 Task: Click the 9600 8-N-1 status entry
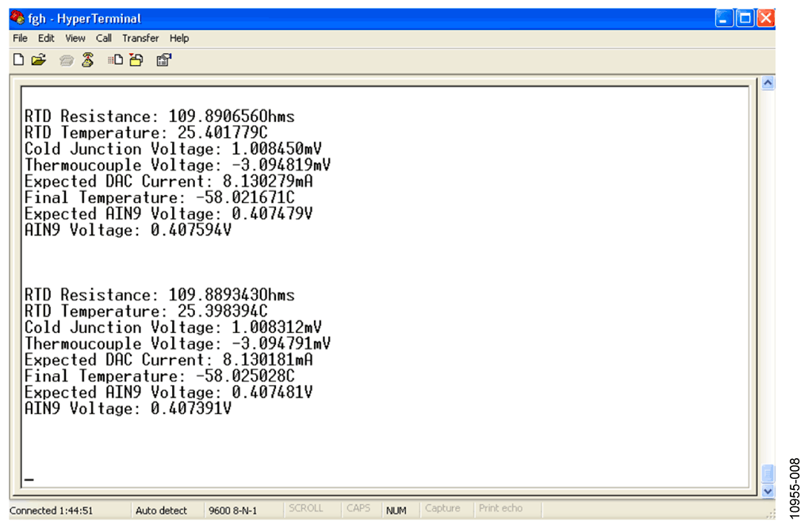[x=233, y=511]
